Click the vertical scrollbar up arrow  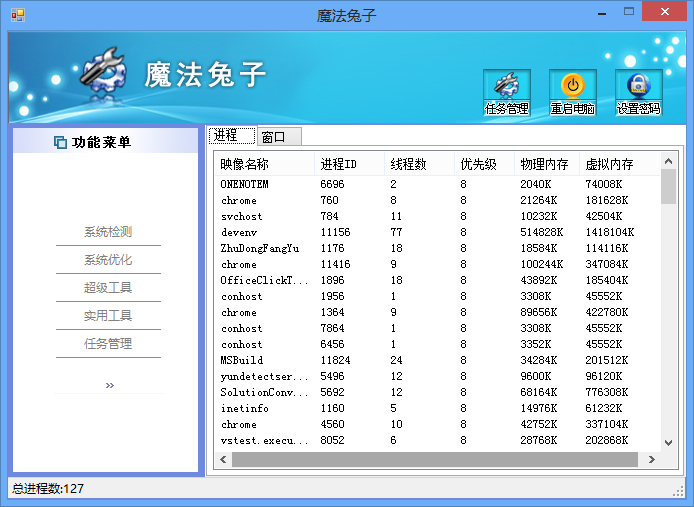point(668,161)
